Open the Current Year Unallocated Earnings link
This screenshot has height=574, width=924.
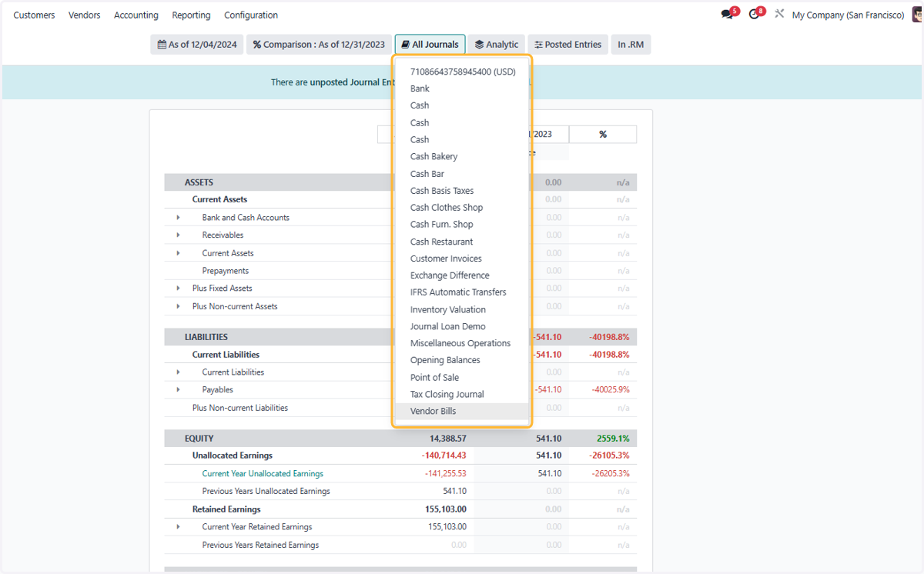(263, 474)
